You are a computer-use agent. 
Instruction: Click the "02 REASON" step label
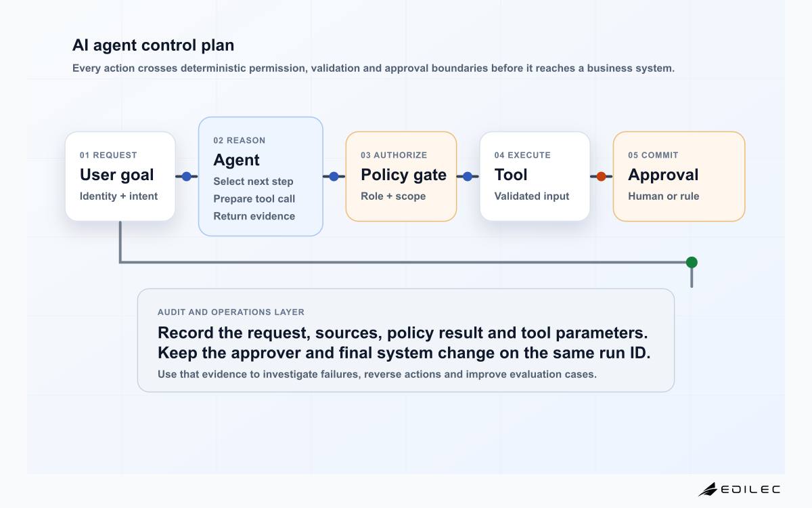[240, 140]
